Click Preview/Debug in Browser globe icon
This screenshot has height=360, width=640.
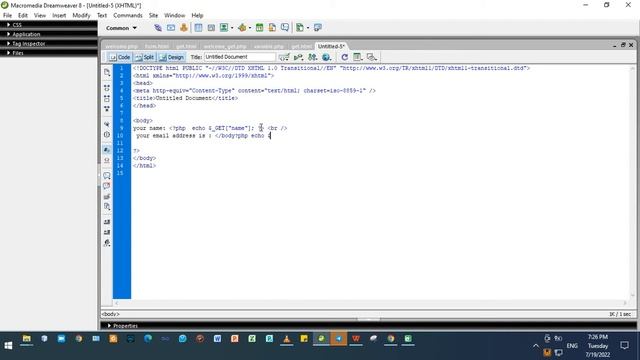click(x=326, y=57)
